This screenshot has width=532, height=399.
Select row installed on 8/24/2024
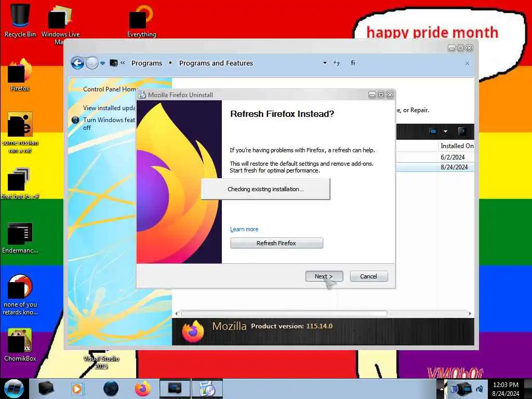(x=435, y=167)
